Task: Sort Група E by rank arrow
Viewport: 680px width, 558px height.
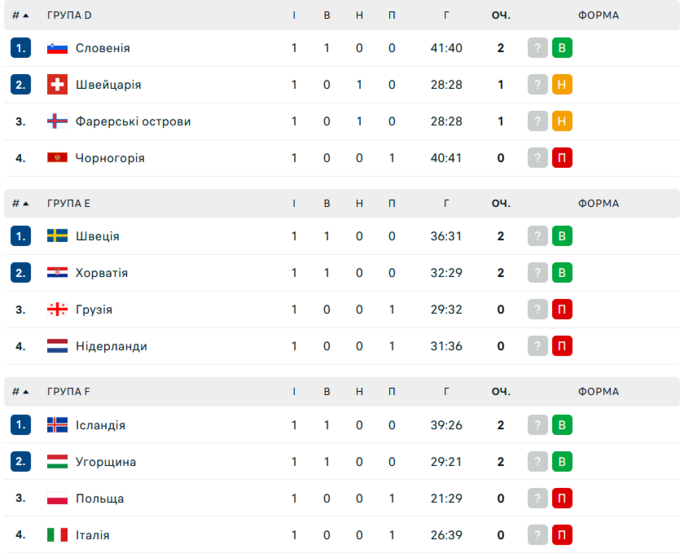Action: 25,204
